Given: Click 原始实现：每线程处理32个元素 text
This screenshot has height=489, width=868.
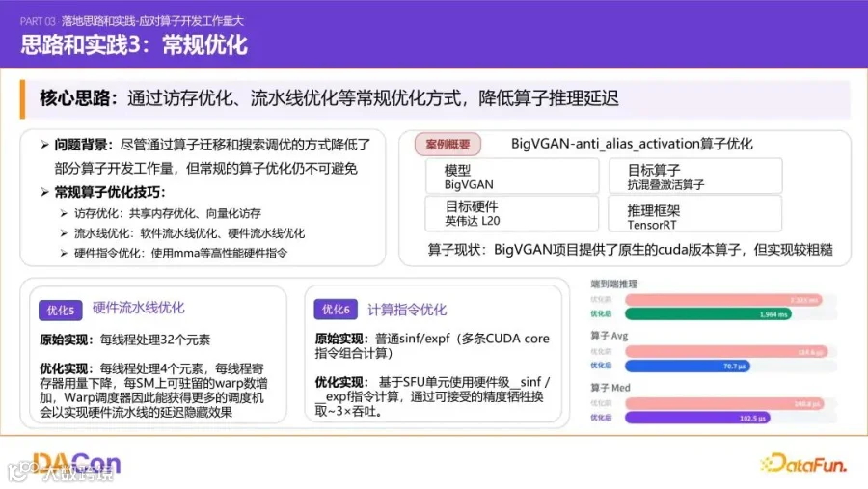Looking at the screenshot, I should coord(125,340).
